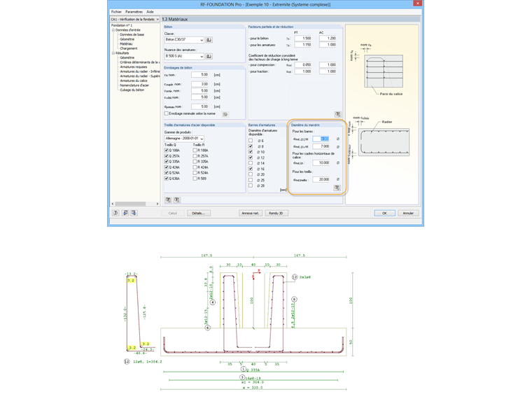This screenshot has height=399, width=532.
Task: Click scroll right arrow under tree
Action: click(x=157, y=204)
